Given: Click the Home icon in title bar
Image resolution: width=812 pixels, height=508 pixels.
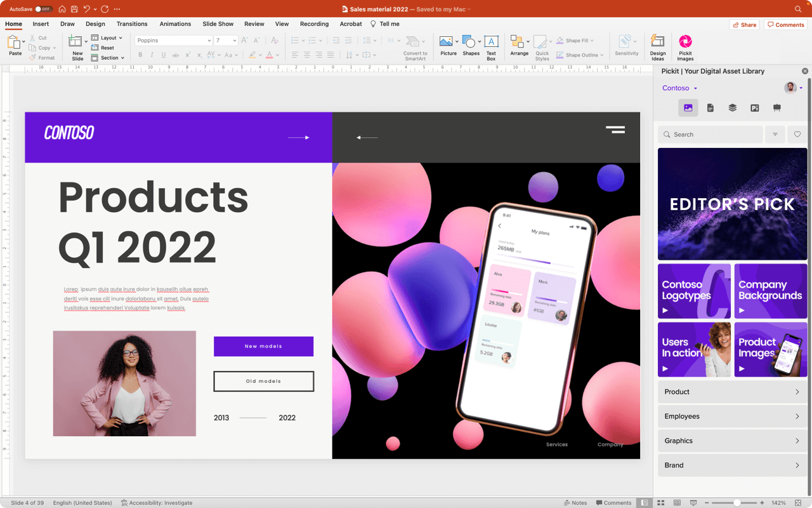Looking at the screenshot, I should (62, 9).
